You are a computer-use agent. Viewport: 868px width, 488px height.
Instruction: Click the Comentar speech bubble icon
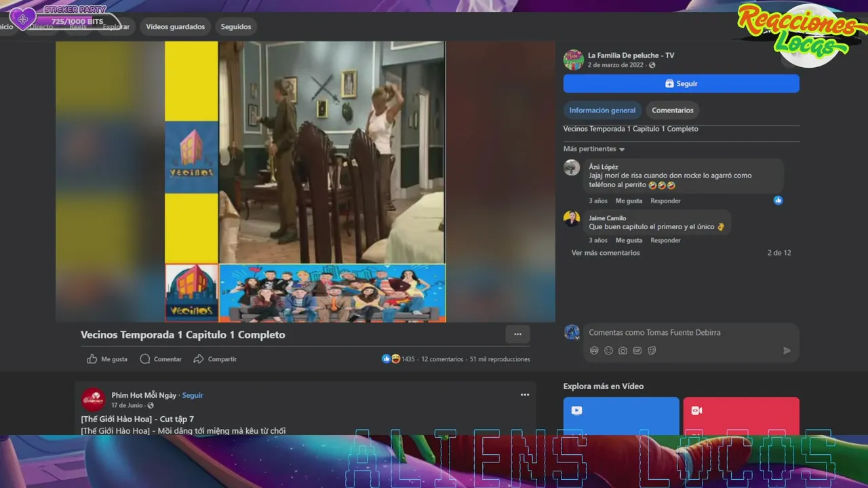coord(145,359)
